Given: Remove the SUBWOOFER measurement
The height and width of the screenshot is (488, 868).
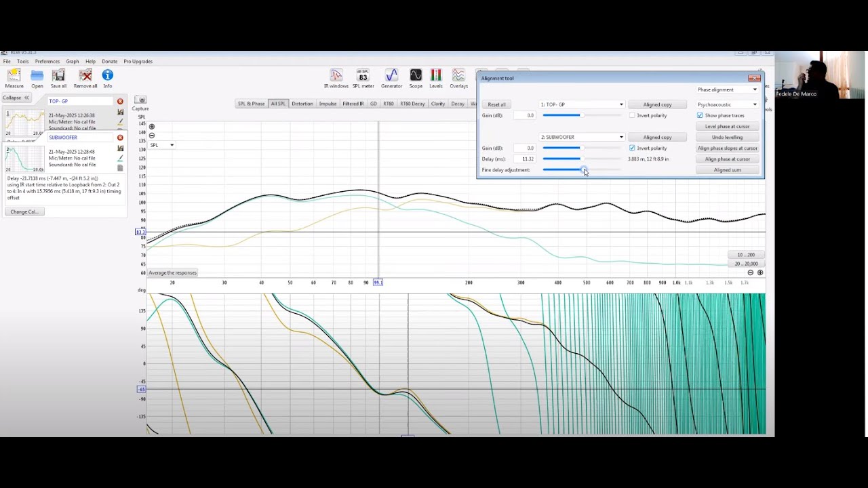Looking at the screenshot, I should click(x=120, y=138).
